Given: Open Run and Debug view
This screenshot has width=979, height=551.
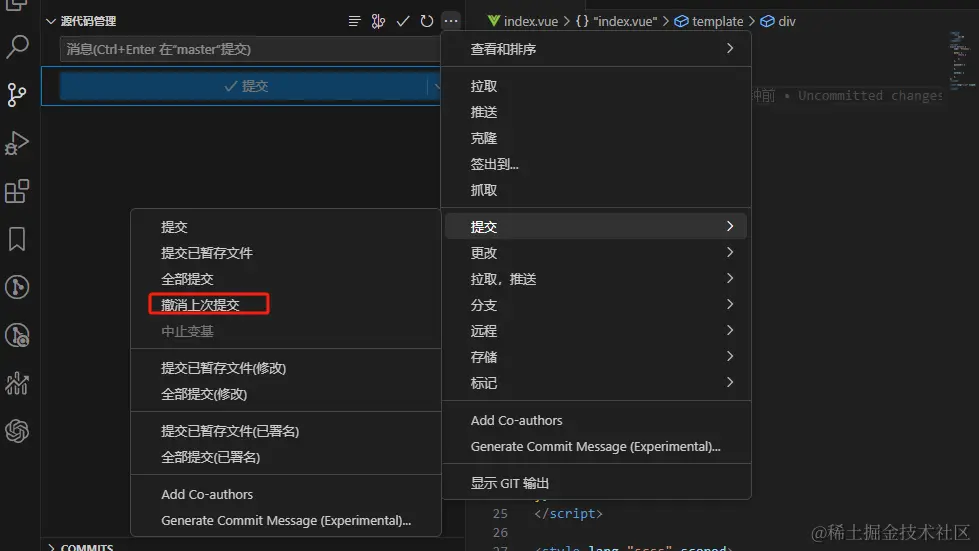Looking at the screenshot, I should click(x=17, y=143).
